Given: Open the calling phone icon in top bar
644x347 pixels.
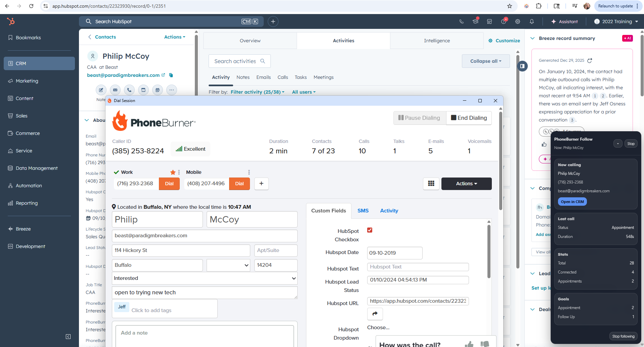Looking at the screenshot, I should 462,21.
